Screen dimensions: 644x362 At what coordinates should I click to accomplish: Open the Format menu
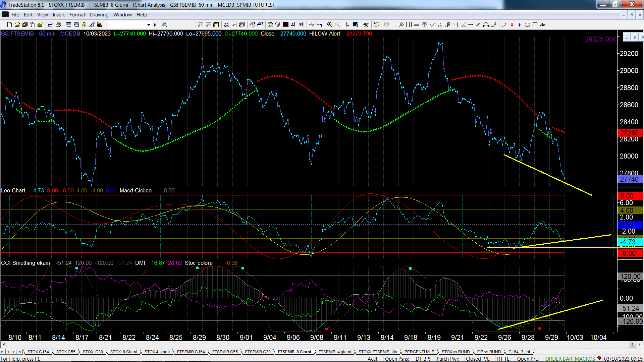(77, 14)
